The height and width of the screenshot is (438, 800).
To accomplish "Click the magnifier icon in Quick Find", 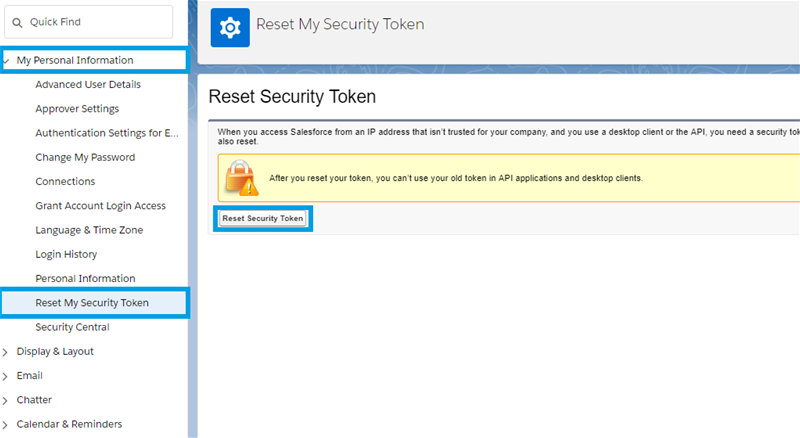I will click(17, 22).
